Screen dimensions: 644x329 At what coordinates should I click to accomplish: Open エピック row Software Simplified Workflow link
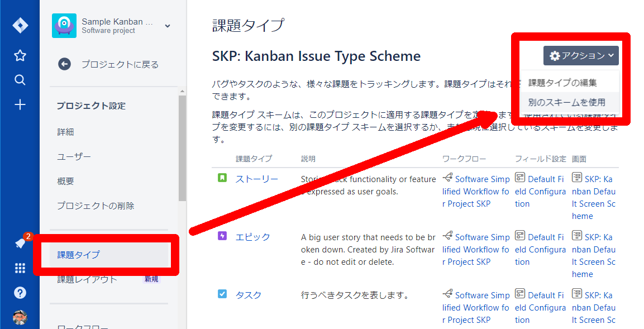(x=476, y=249)
